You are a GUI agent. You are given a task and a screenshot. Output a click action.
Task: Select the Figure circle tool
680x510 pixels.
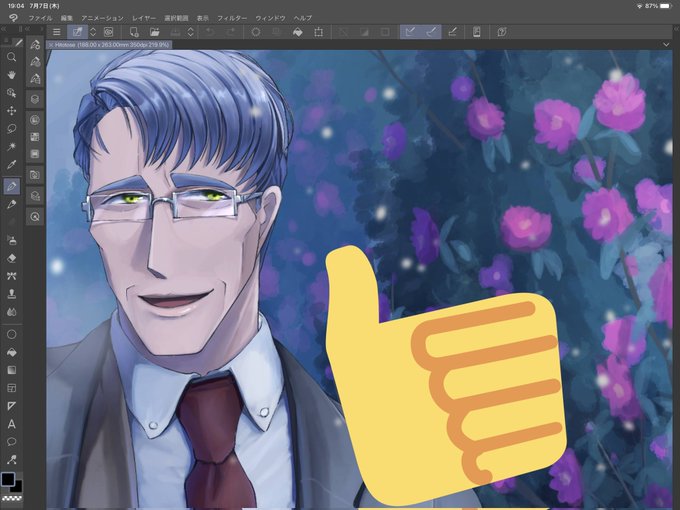[x=11, y=334]
